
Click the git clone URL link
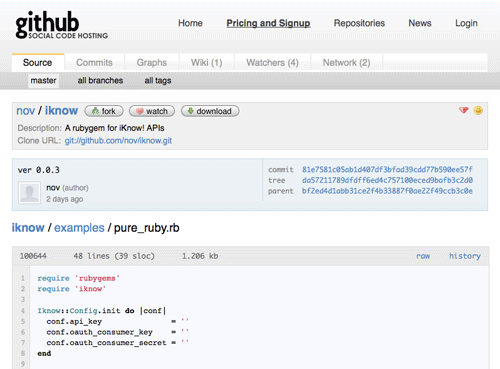(x=118, y=141)
